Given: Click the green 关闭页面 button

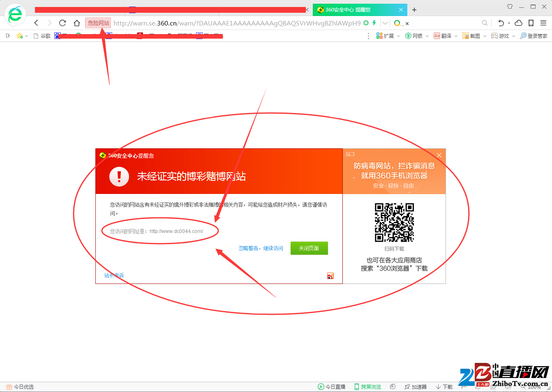Looking at the screenshot, I should coord(309,248).
